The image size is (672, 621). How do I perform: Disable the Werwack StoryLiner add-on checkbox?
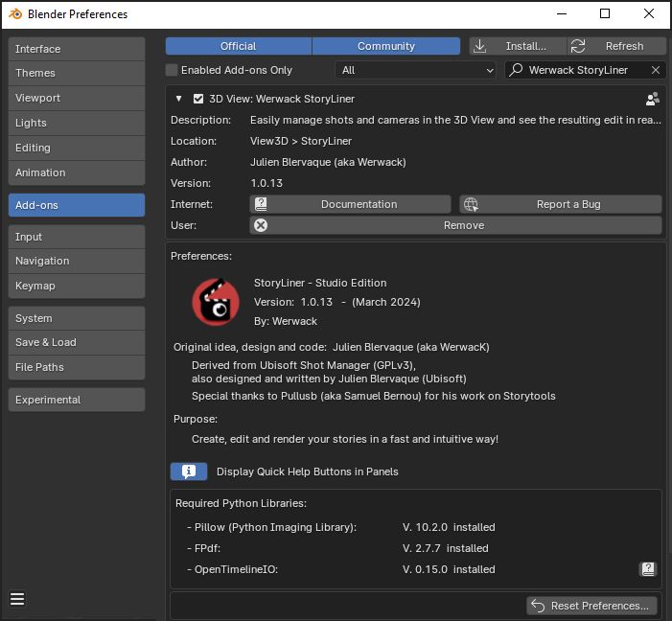(x=198, y=99)
